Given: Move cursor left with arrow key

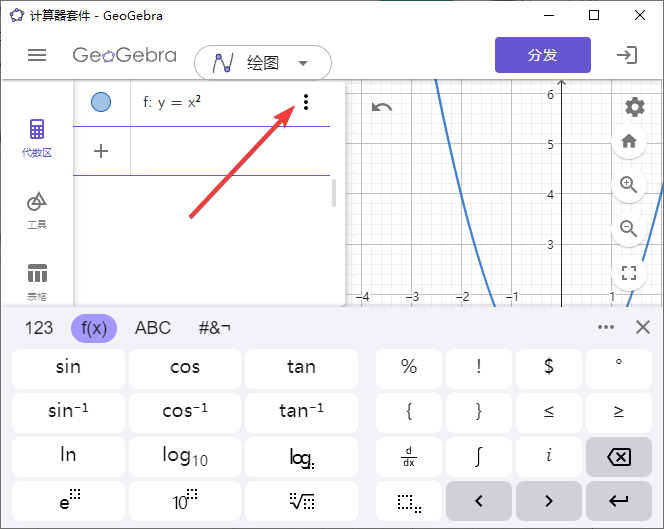Looking at the screenshot, I should click(479, 500).
